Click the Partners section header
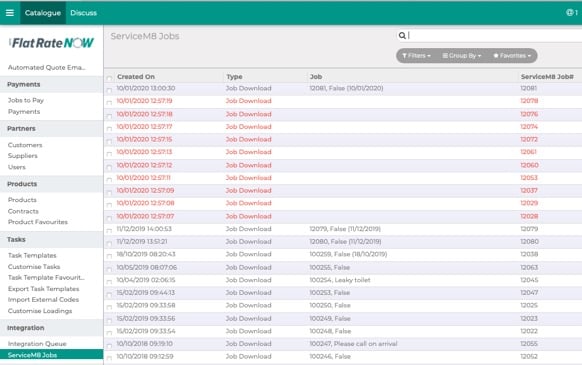 tap(21, 128)
